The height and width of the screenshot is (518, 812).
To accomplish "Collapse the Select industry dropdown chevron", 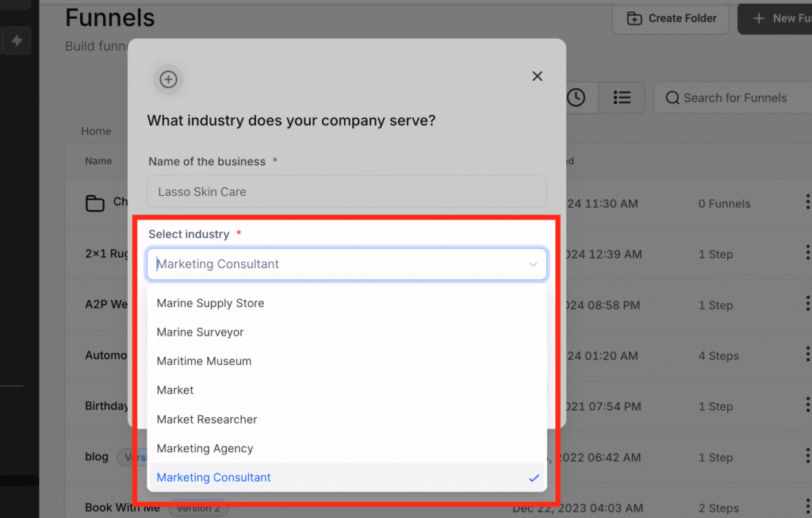I will pyautogui.click(x=533, y=264).
